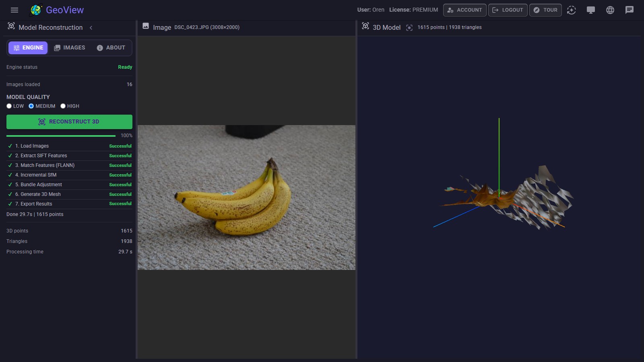
Task: Click step '1. Load Images'
Action: 69,146
